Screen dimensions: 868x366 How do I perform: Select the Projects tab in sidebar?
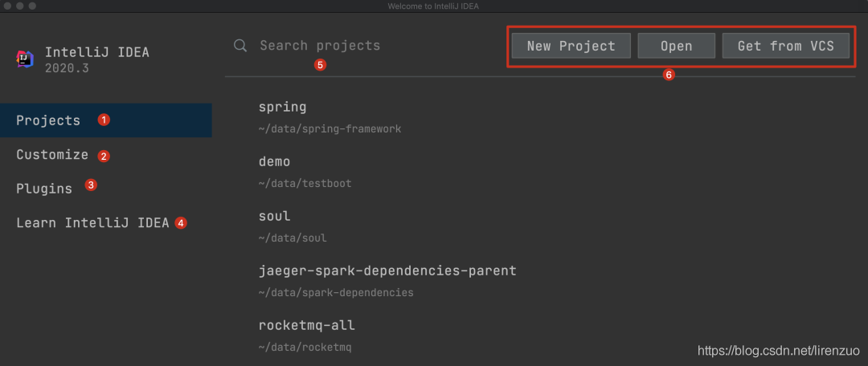(x=49, y=120)
